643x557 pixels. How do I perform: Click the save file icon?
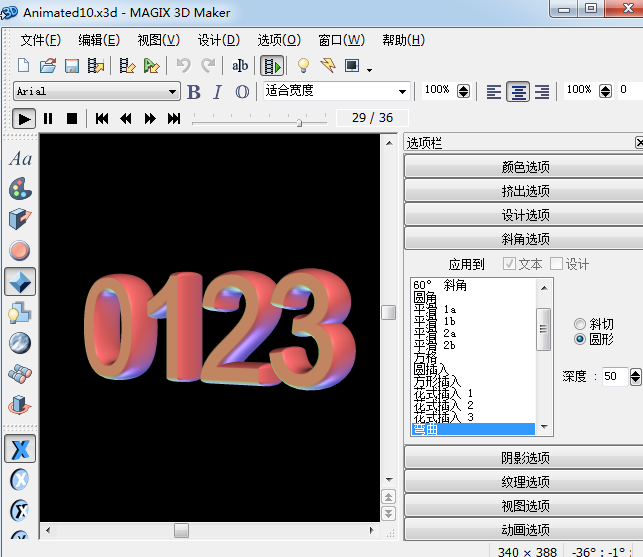72,66
